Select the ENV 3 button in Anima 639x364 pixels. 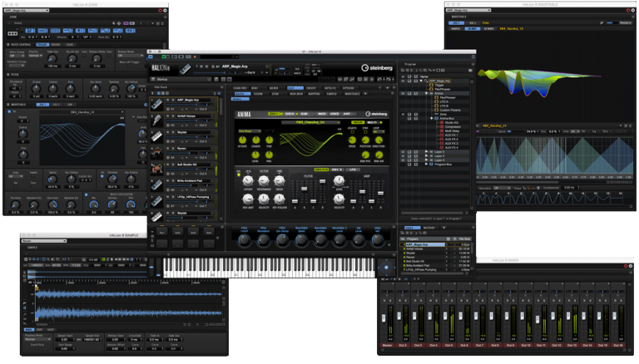pos(337,170)
